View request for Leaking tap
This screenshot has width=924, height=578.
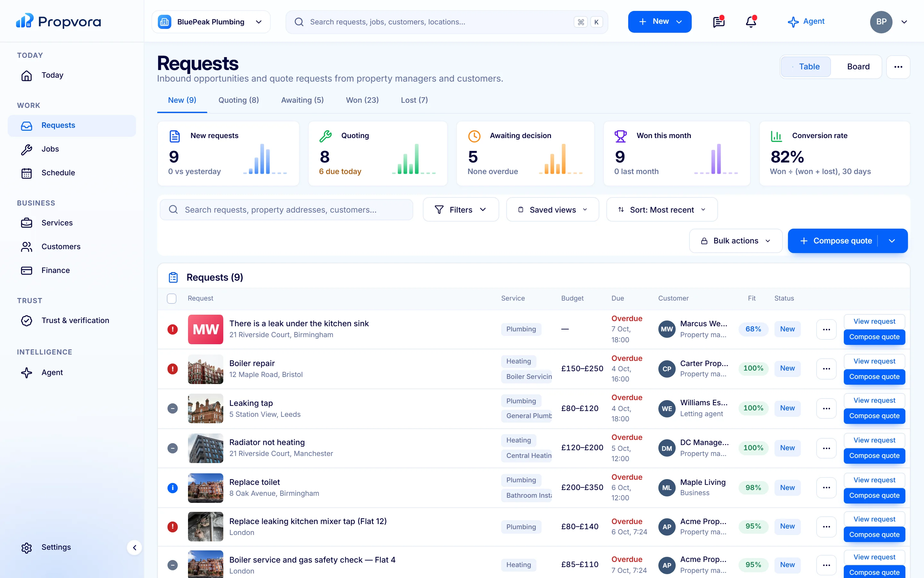[x=874, y=400]
